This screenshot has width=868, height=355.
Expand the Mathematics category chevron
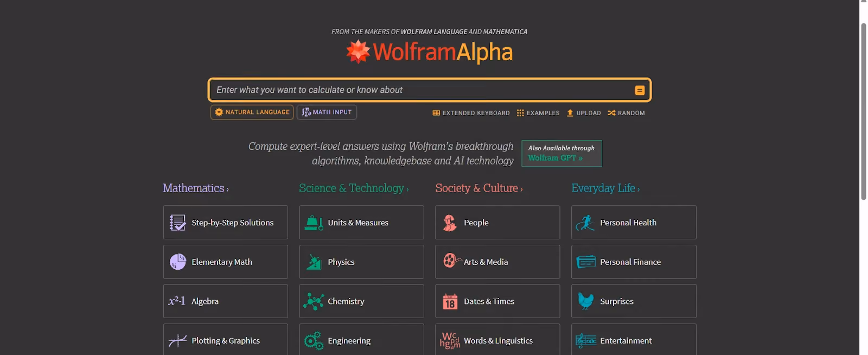tap(227, 189)
